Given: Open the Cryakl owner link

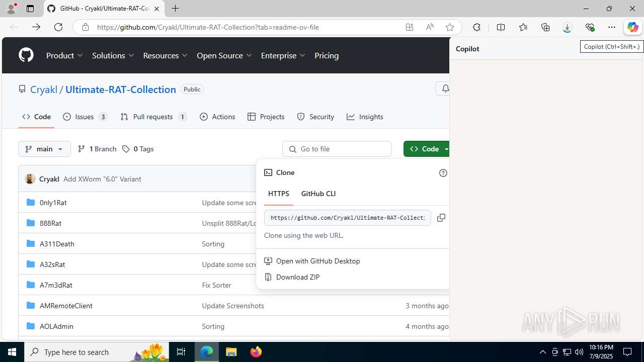Looking at the screenshot, I should tap(44, 89).
